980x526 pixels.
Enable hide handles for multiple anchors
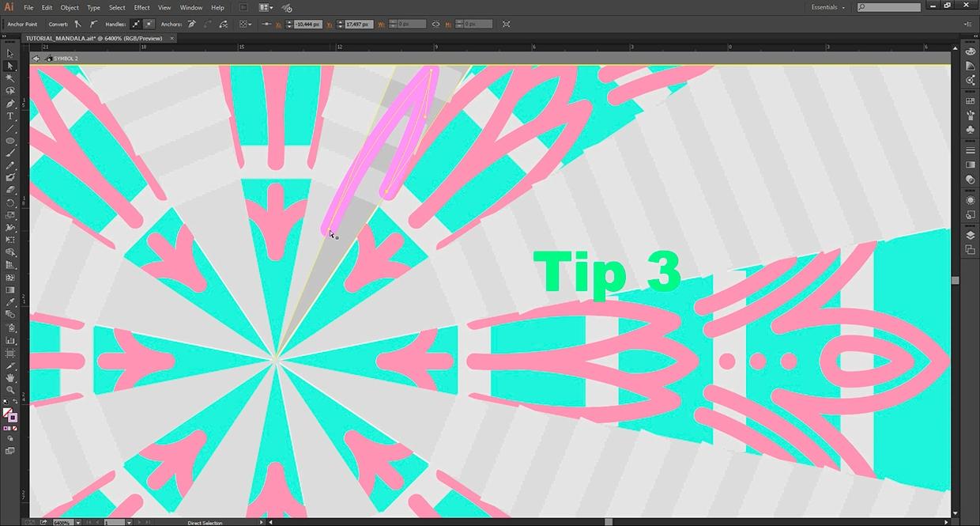[x=149, y=25]
